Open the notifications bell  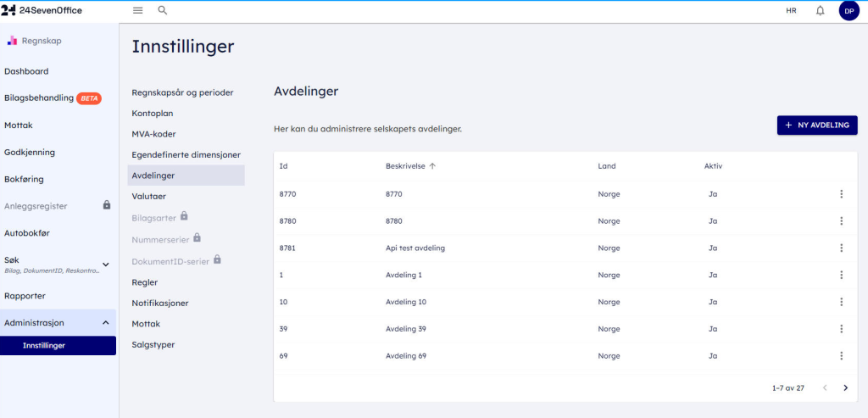click(x=820, y=11)
